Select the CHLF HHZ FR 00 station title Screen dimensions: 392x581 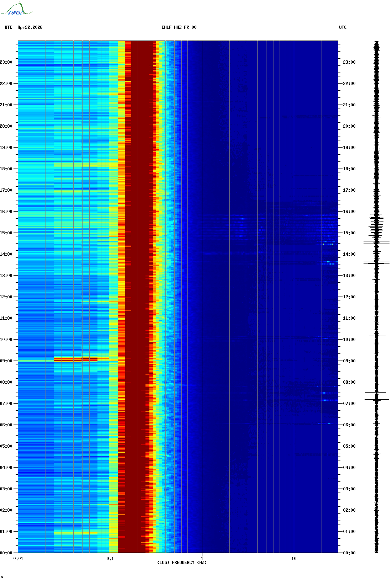[x=179, y=27]
